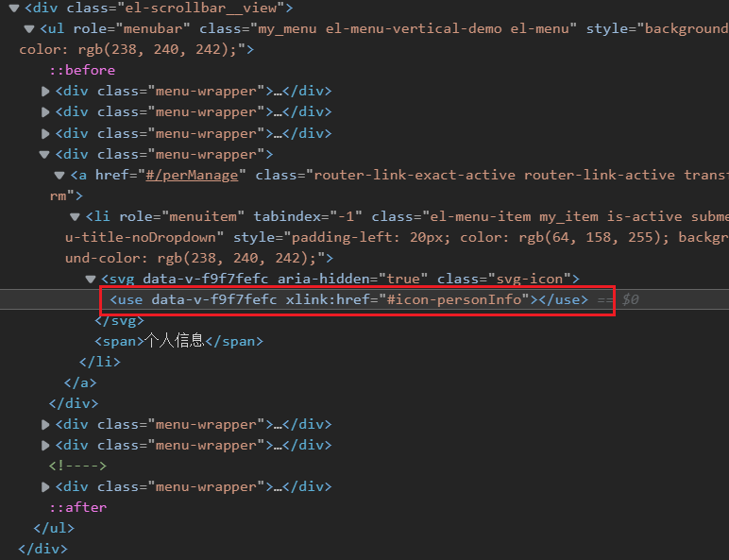
Task: Open the #/perManage href link
Action: click(192, 176)
